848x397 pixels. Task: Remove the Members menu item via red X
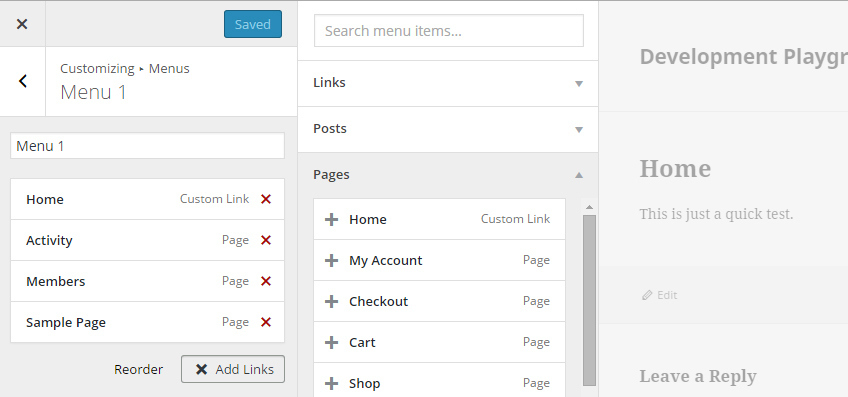[x=266, y=281]
